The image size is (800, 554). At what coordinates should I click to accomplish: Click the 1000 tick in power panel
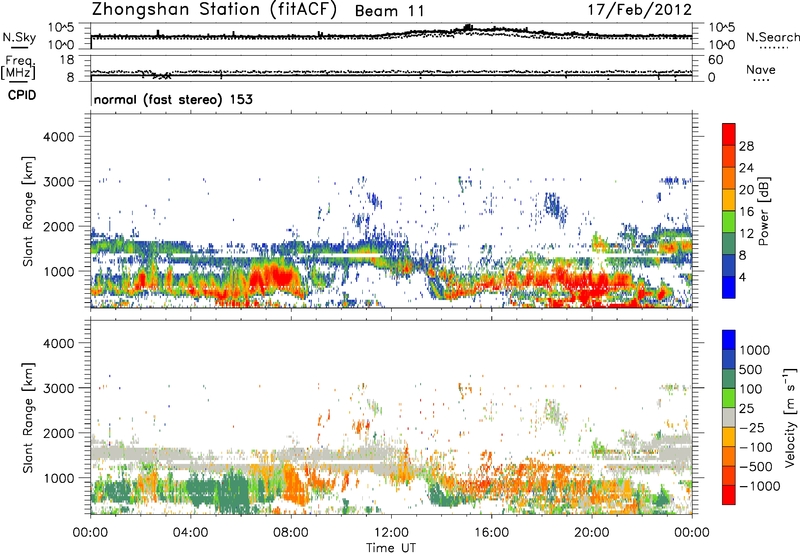tap(58, 271)
